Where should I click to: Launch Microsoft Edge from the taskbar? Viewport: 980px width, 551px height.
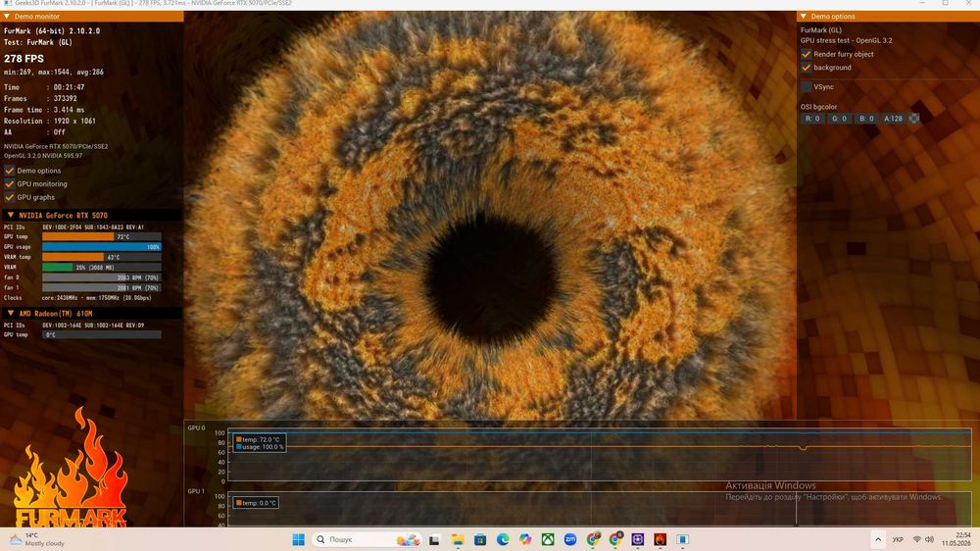click(x=503, y=539)
